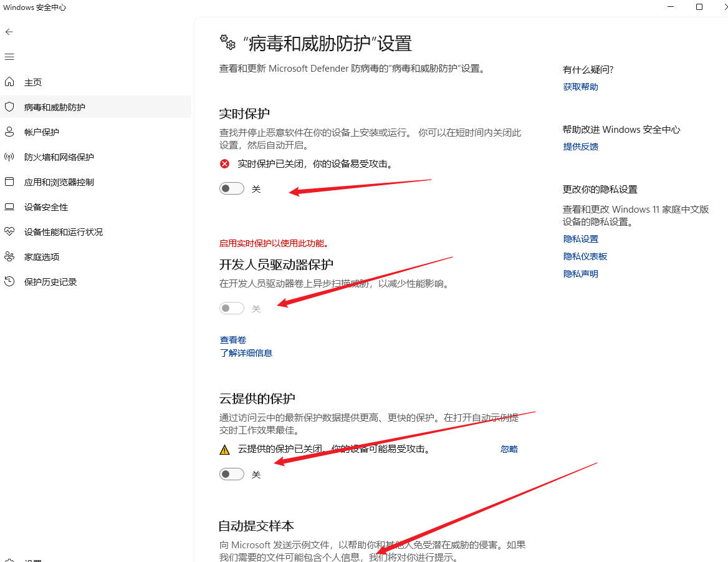Click the gears icon beside the page title
Image resolution: width=728 pixels, height=562 pixels.
(x=228, y=42)
